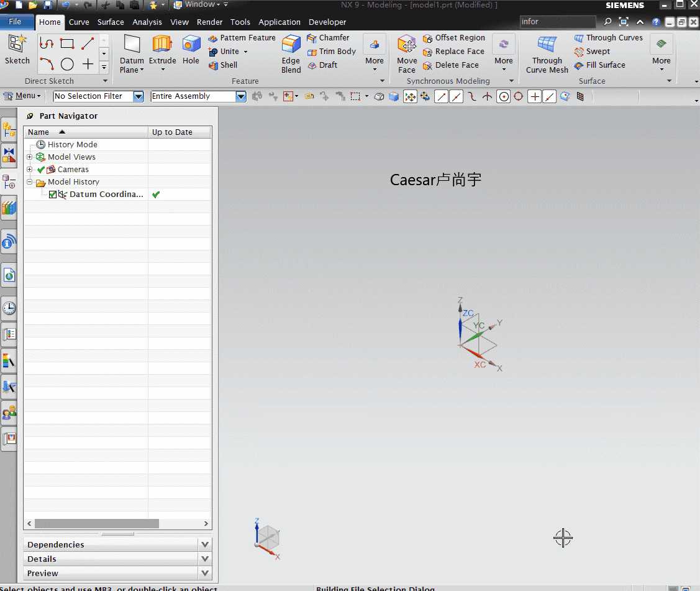The height and width of the screenshot is (591, 700).
Task: Click the command finder search field
Action: point(557,22)
